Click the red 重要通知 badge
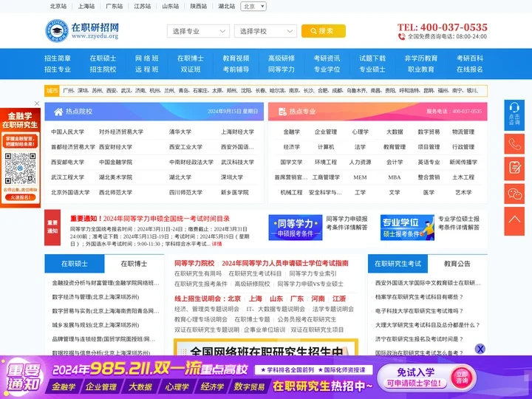The height and width of the screenshot is (399, 532). tap(52, 228)
